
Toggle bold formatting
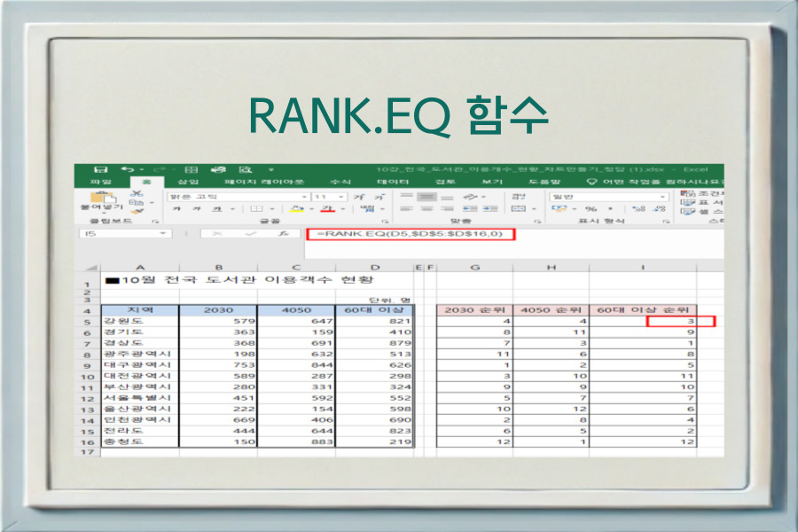point(176,208)
